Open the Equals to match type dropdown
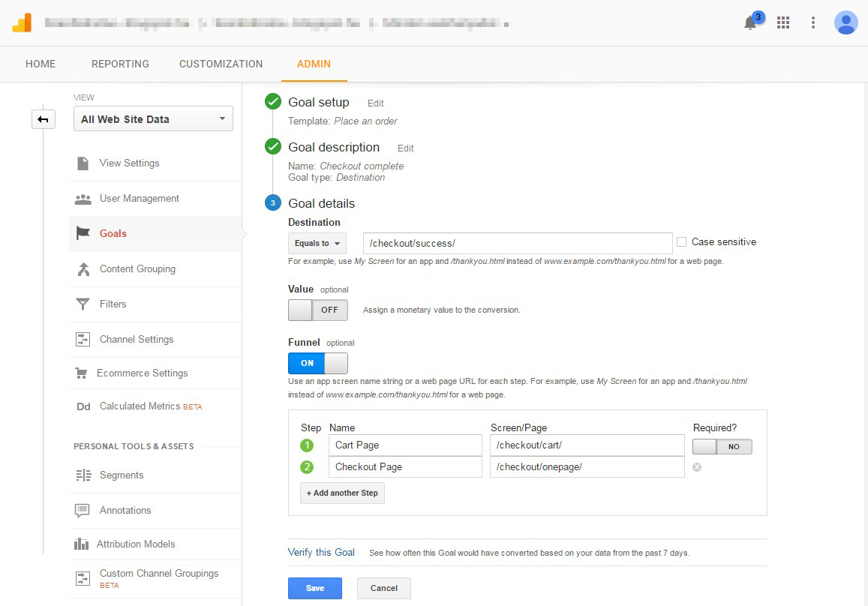This screenshot has width=868, height=606. pos(317,244)
